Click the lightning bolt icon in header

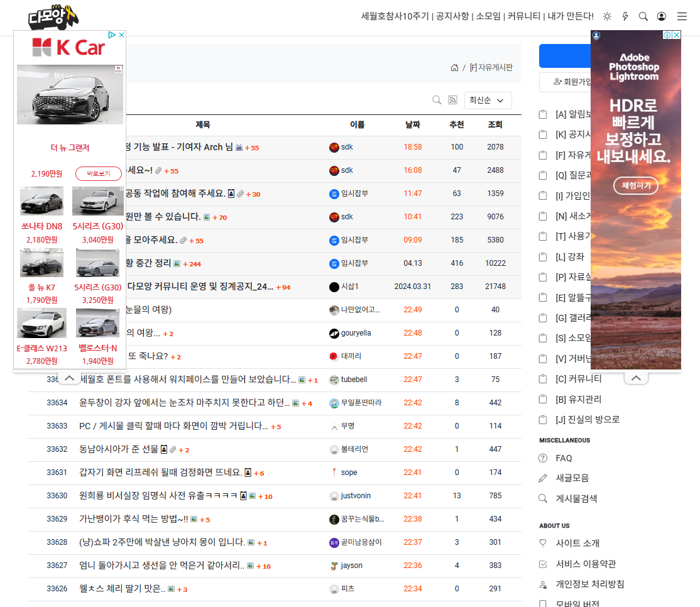pos(625,16)
